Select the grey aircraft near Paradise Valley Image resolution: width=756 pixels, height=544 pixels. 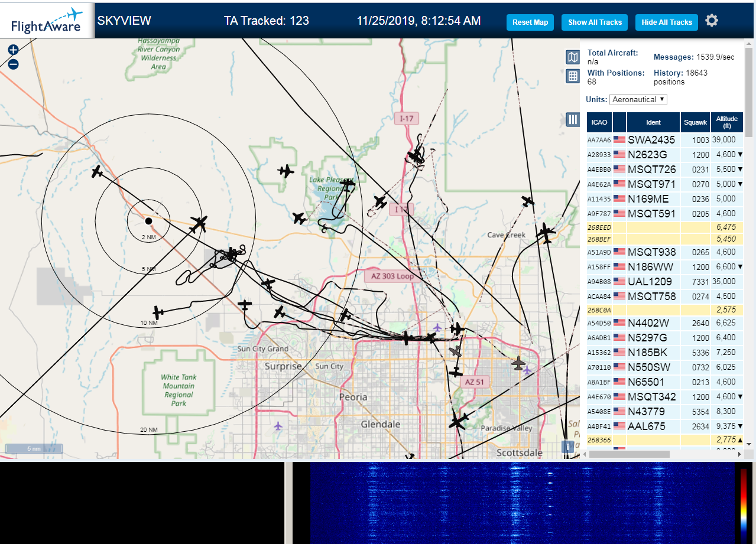click(x=518, y=363)
